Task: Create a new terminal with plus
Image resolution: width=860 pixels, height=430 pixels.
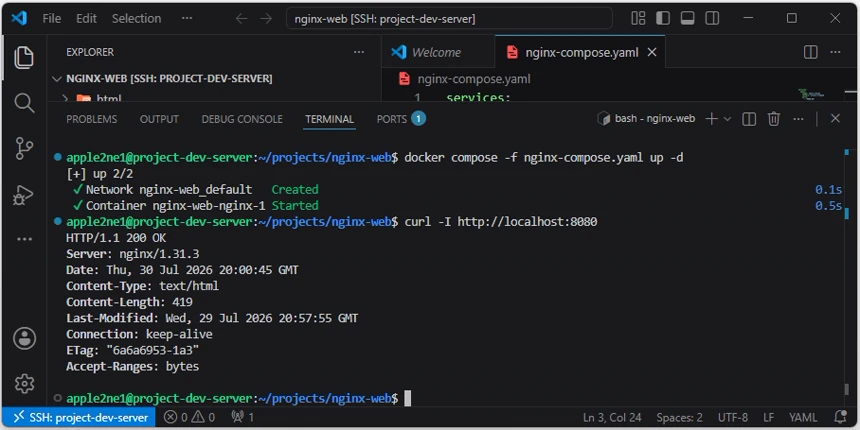Action: tap(711, 118)
